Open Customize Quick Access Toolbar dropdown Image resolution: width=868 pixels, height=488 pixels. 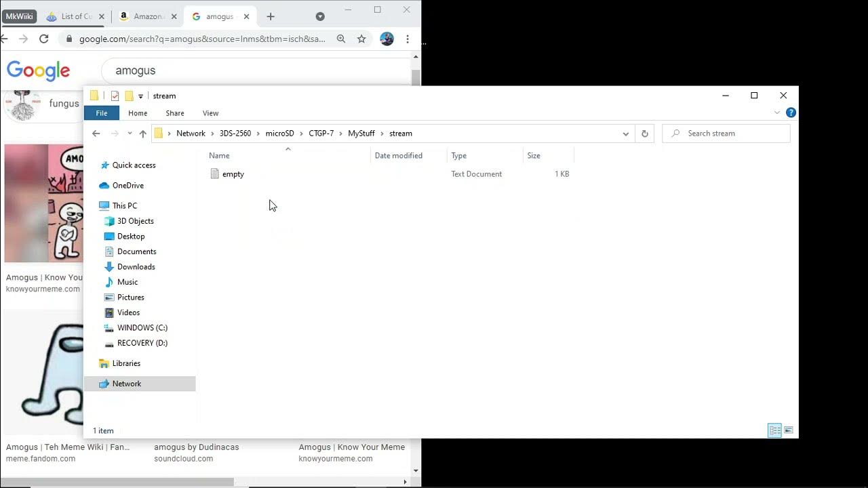pos(140,96)
